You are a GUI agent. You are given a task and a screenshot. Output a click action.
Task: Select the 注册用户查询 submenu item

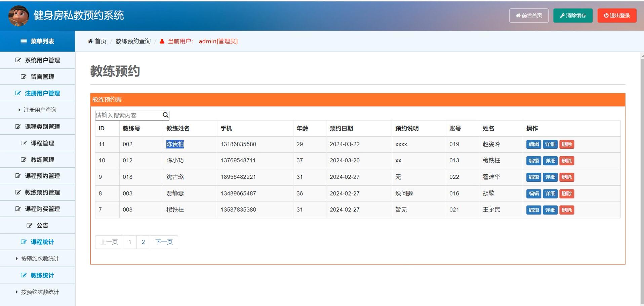pos(38,110)
